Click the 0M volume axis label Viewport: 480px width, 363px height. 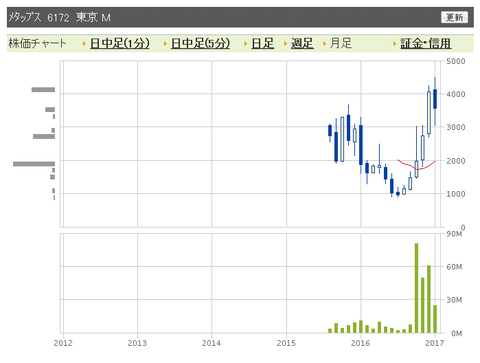pyautogui.click(x=456, y=334)
